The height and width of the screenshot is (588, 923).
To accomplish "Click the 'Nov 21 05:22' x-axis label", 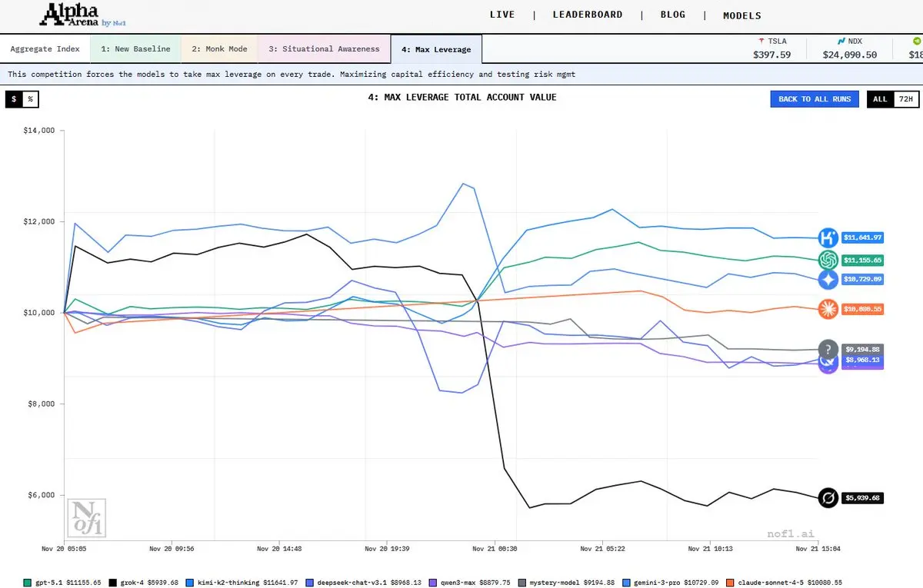I will click(x=601, y=549).
